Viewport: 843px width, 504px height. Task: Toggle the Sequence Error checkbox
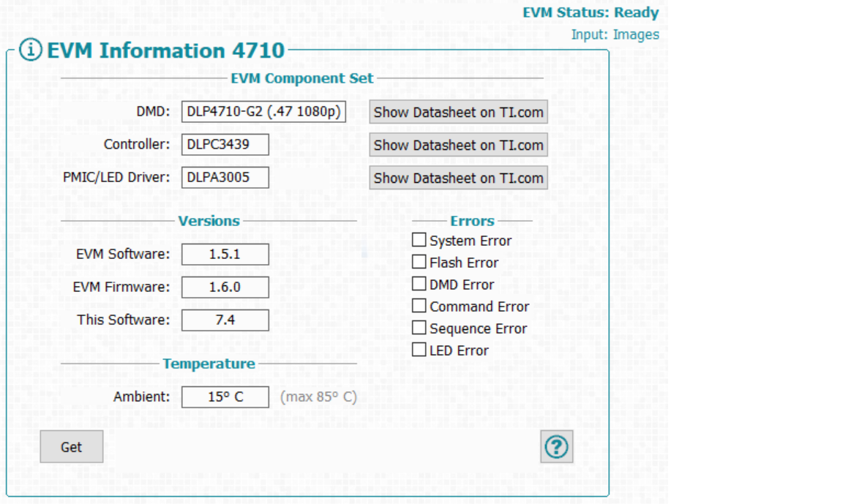(419, 328)
